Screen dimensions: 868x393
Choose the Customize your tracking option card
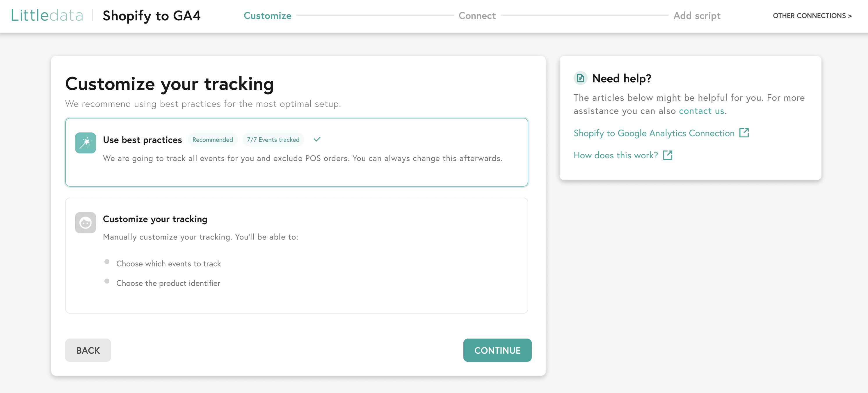click(296, 255)
